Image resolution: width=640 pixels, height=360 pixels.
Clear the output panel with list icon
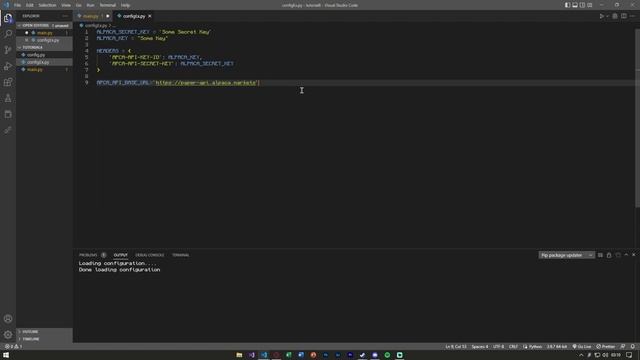[x=600, y=255]
